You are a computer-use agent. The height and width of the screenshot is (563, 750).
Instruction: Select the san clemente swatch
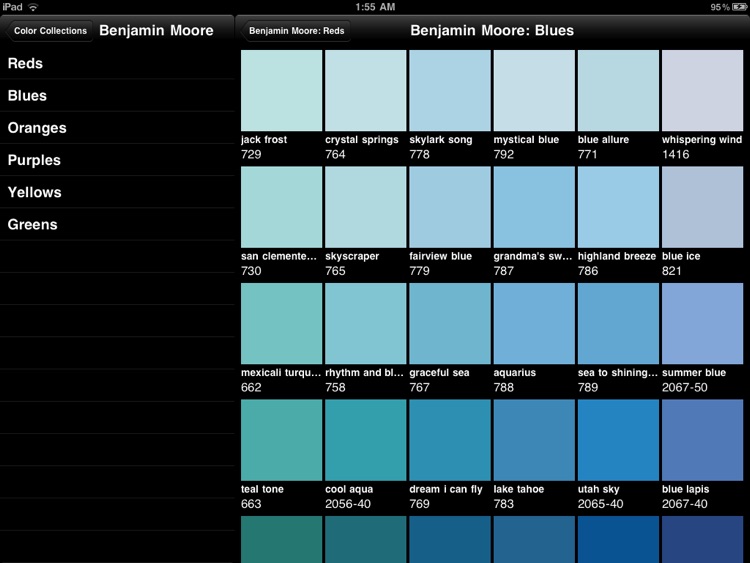(x=281, y=207)
